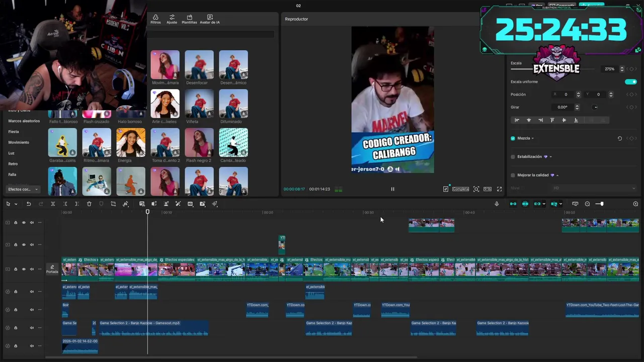Align the clip to the bottom edge

[576, 120]
